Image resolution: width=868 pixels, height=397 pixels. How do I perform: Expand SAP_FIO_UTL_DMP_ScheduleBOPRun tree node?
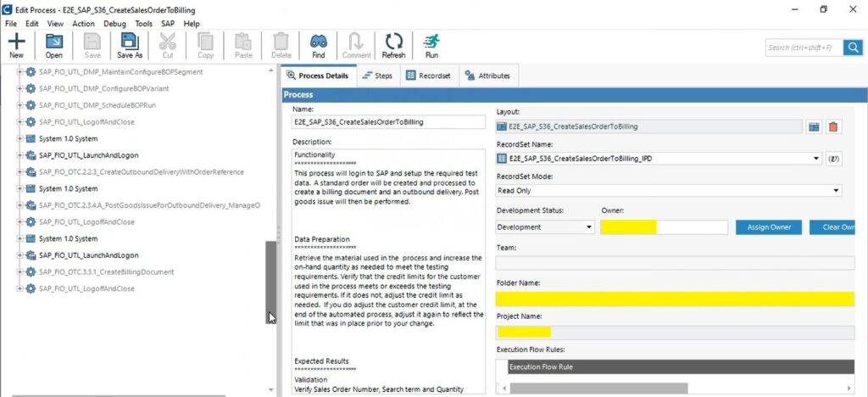pos(20,105)
